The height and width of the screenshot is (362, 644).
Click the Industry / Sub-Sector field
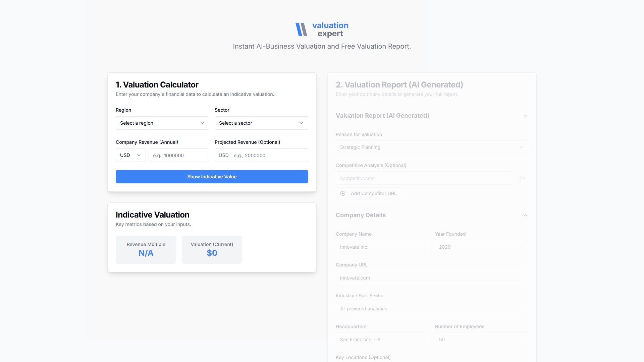pos(432,309)
